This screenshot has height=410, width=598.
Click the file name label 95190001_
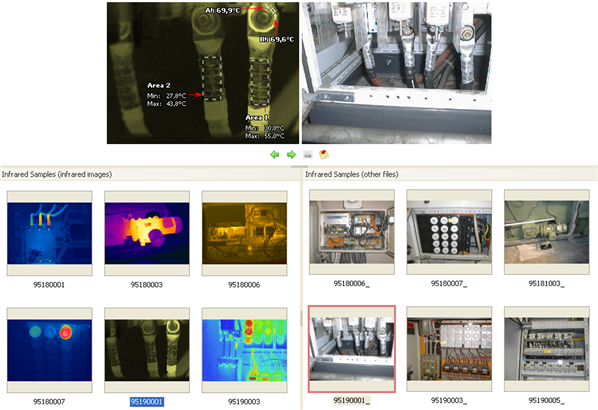click(x=352, y=400)
